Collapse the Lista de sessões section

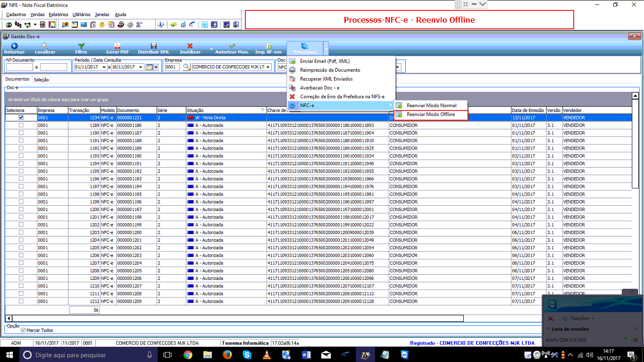pos(548,329)
